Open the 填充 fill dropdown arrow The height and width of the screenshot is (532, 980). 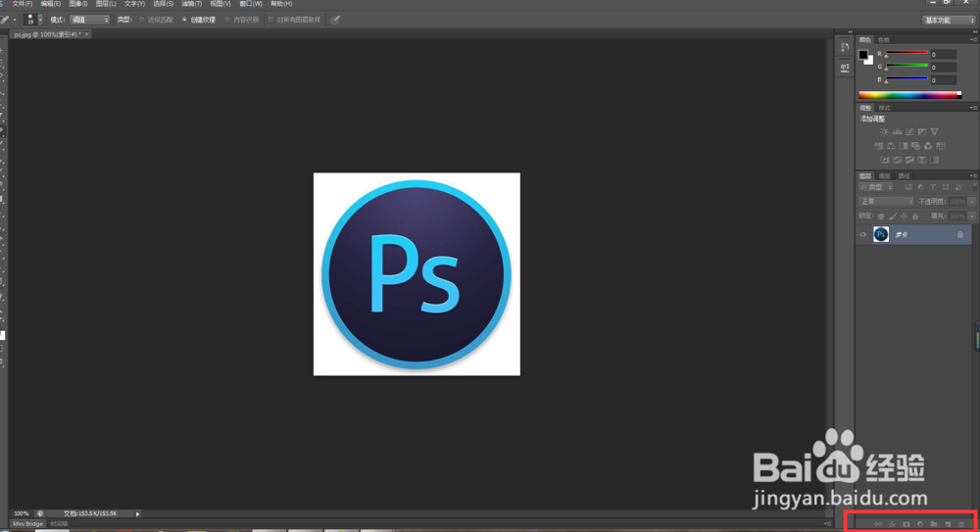click(x=972, y=217)
